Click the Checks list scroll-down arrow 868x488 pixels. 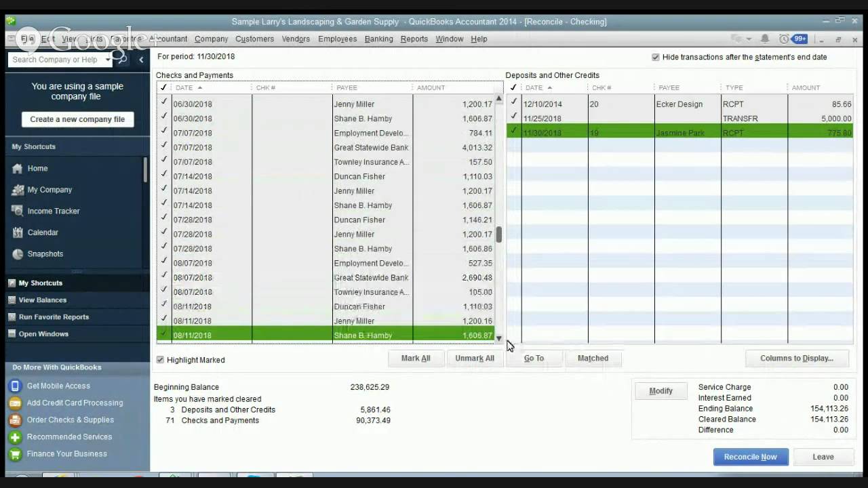[499, 338]
